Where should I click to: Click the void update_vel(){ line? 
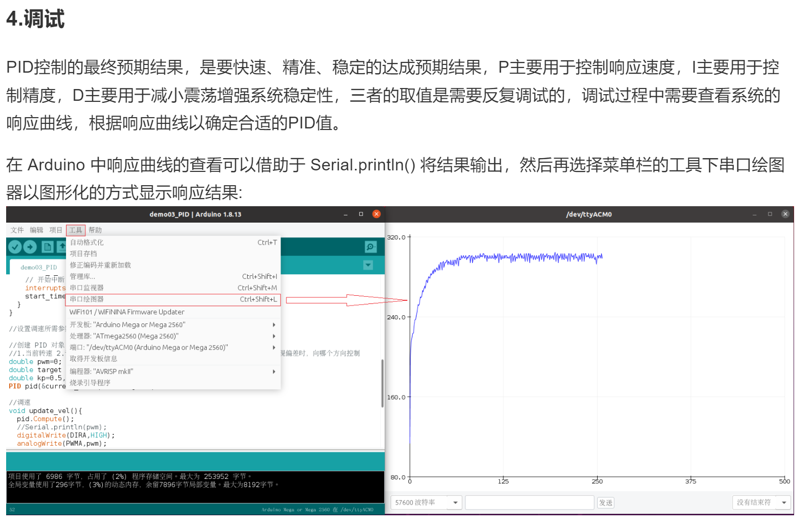[46, 411]
